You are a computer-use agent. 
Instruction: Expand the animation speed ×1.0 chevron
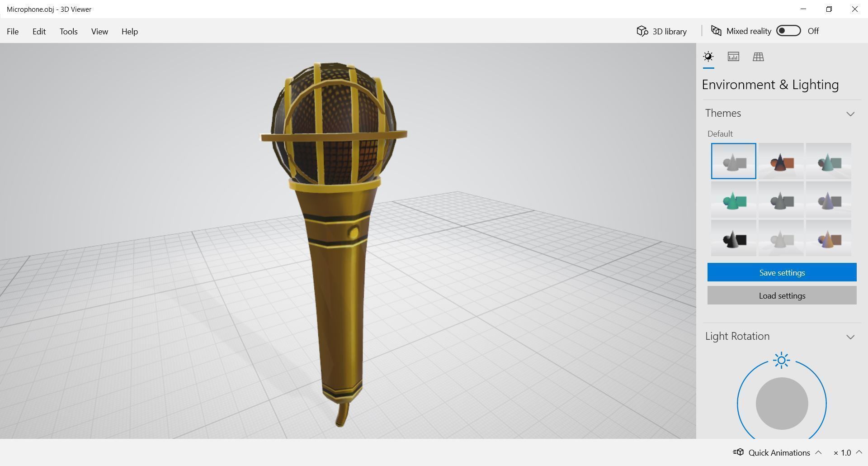tap(859, 452)
